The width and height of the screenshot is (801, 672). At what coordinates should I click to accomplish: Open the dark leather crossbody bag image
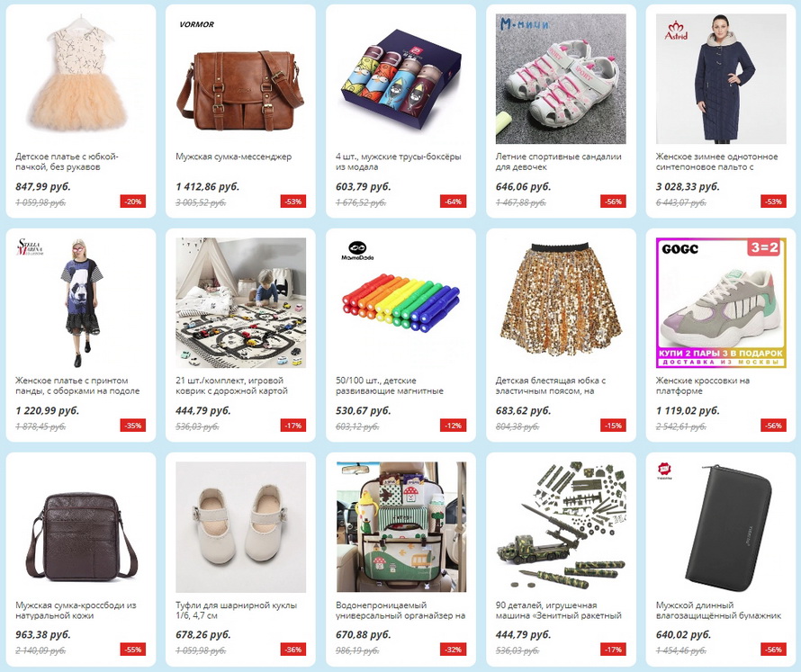[80, 527]
